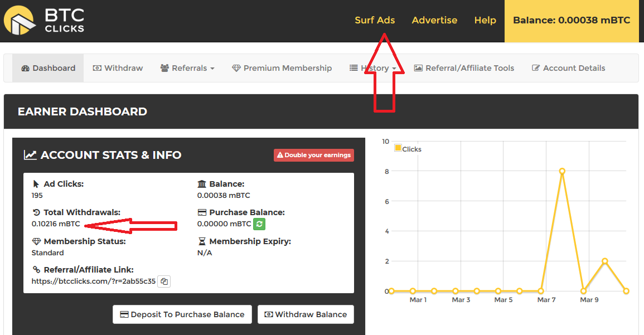Click the Double your earnings warning badge
This screenshot has width=644, height=335.
(314, 155)
